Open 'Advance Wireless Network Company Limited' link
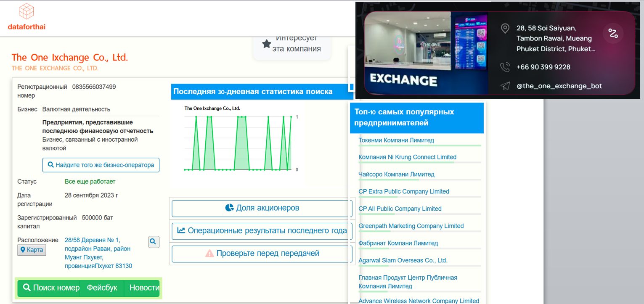 coord(419,301)
